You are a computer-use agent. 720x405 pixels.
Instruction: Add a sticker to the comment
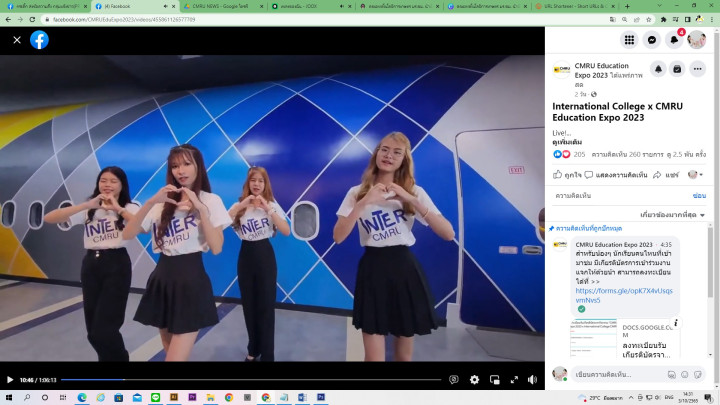[698, 375]
